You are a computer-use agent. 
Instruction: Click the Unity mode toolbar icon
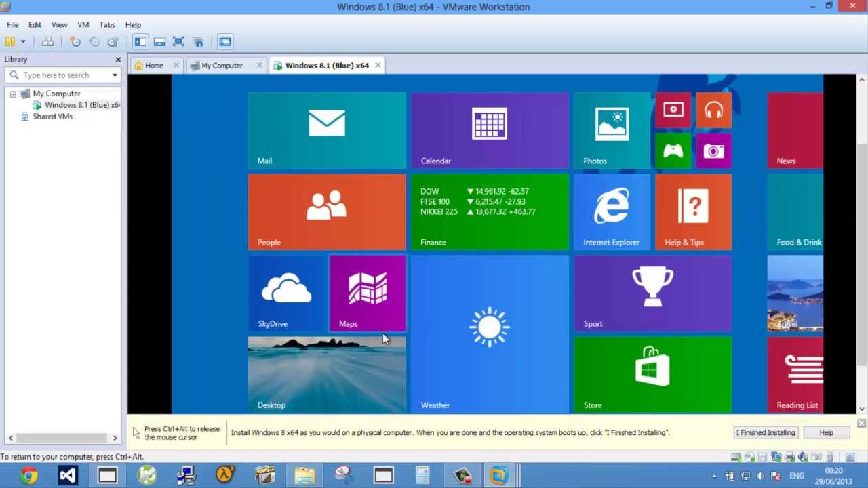(198, 41)
